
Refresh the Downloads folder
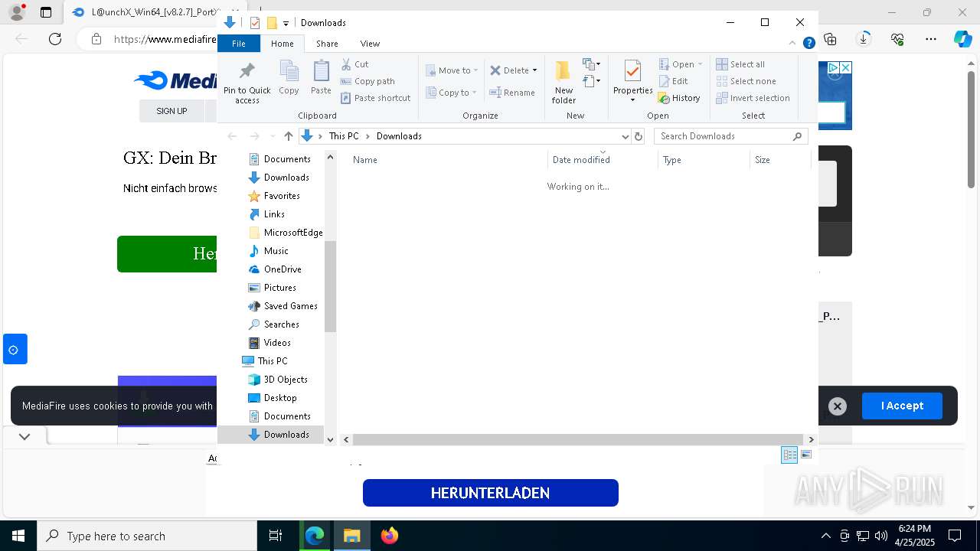click(x=639, y=136)
